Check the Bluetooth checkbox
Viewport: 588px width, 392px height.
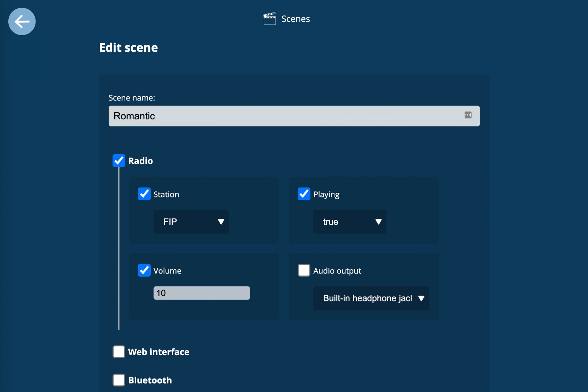click(119, 380)
